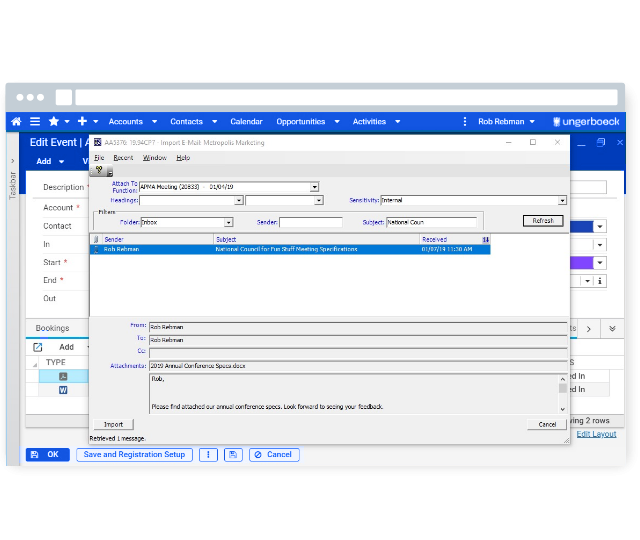Screen dimensions: 640x540
Task: Click the info icon next to End field
Action: coord(600,281)
